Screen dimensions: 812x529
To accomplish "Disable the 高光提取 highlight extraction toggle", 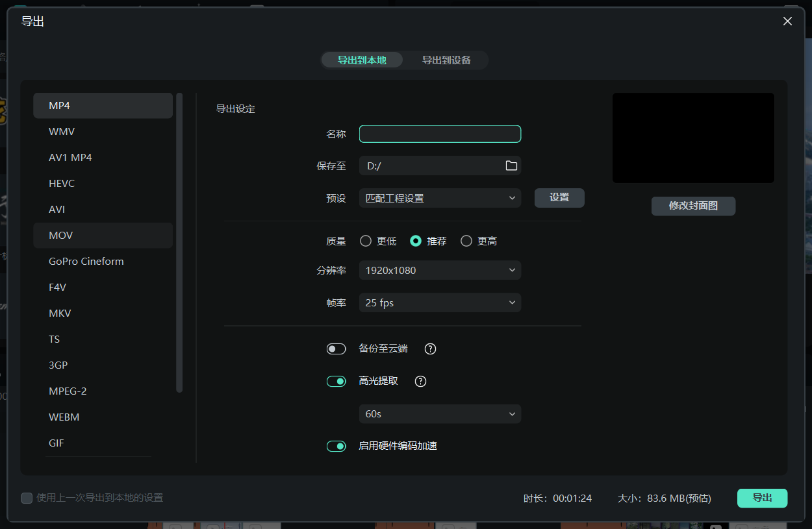I will tap(336, 381).
